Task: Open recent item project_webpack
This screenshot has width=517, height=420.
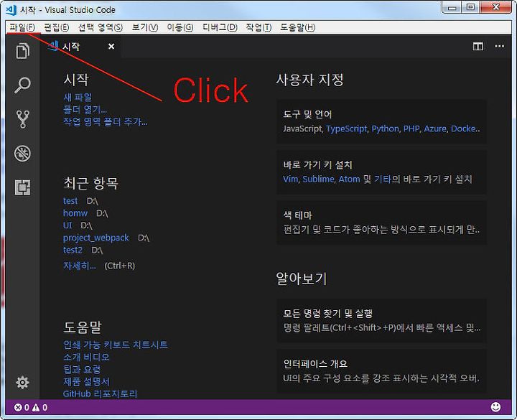Action: click(x=96, y=238)
